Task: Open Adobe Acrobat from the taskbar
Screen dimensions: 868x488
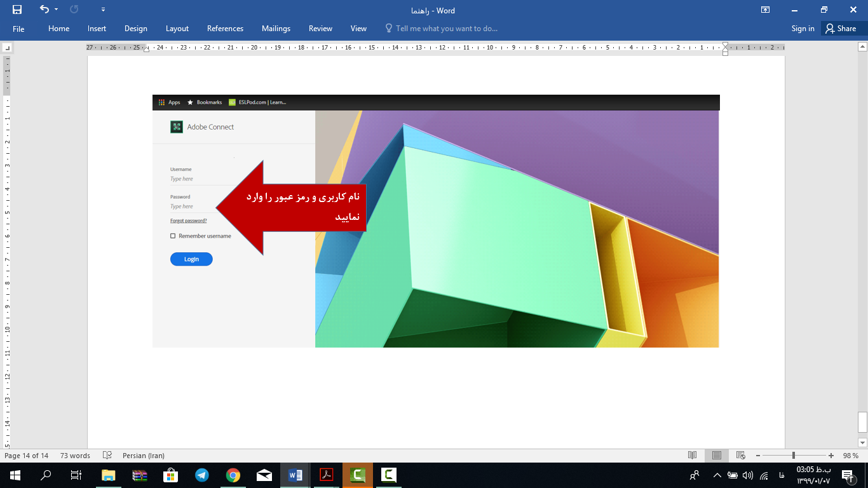Action: tap(327, 475)
